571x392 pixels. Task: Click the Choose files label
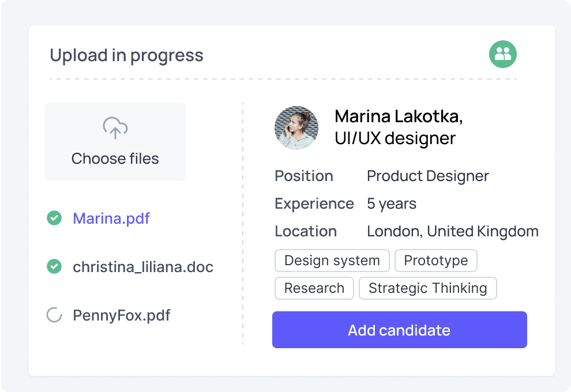[x=115, y=159]
